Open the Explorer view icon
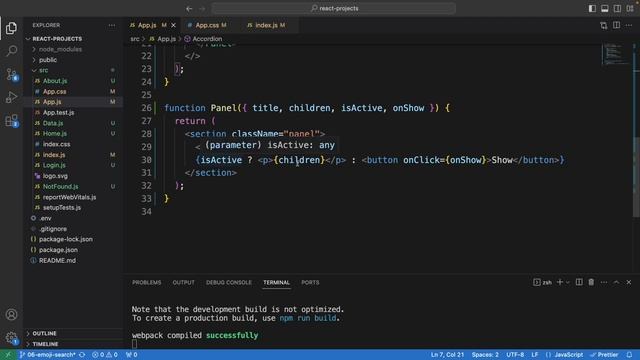 point(11,28)
